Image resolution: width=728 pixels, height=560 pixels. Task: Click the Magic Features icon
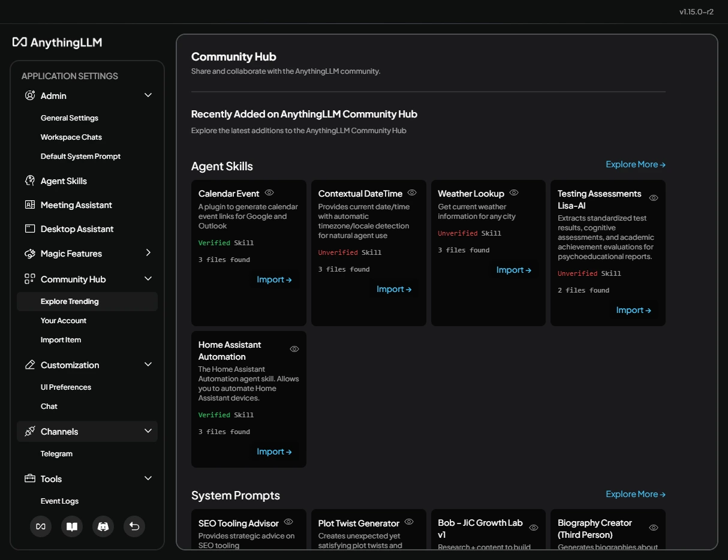(x=30, y=254)
